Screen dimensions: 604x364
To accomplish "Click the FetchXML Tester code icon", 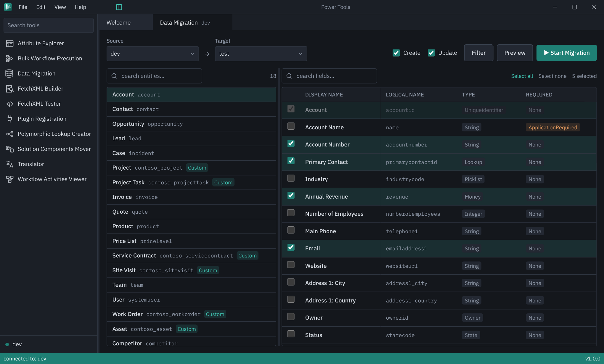I will pyautogui.click(x=9, y=104).
